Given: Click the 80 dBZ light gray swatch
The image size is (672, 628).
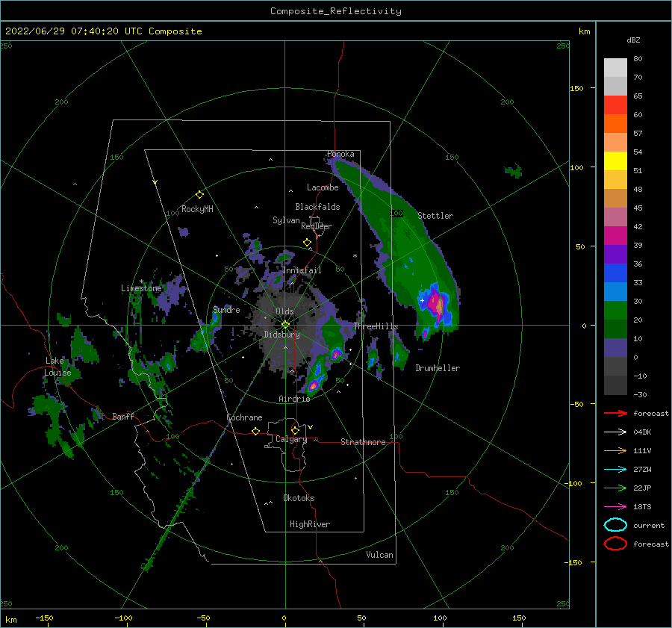Looking at the screenshot, I should point(615,67).
